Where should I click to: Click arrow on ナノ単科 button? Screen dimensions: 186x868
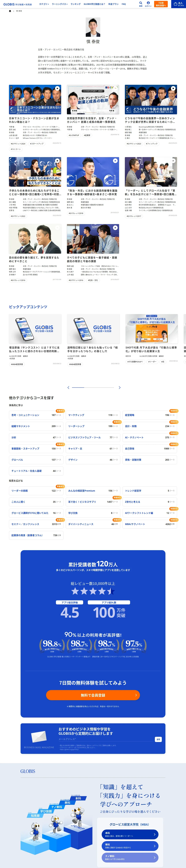154,858
